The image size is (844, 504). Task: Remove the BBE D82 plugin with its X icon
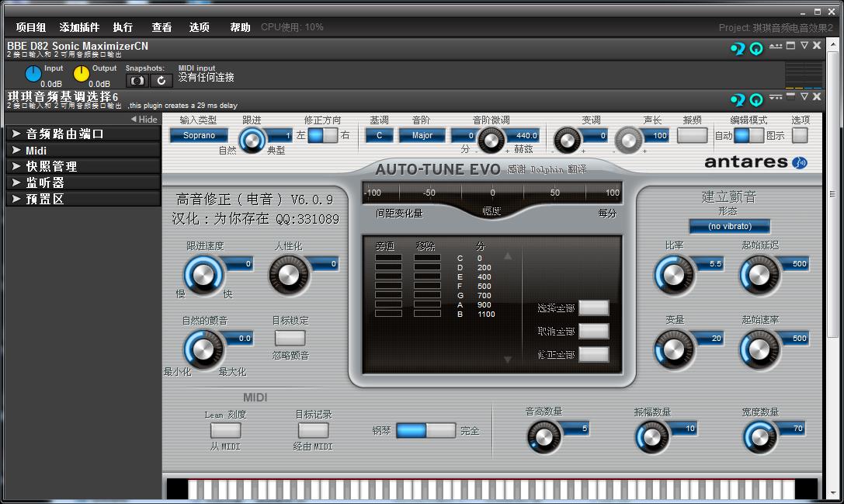click(817, 46)
